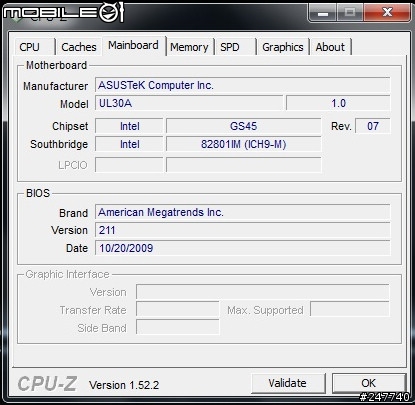
Task: Select the 82801IM (ICH9-M) southbridge value
Action: [x=244, y=144]
